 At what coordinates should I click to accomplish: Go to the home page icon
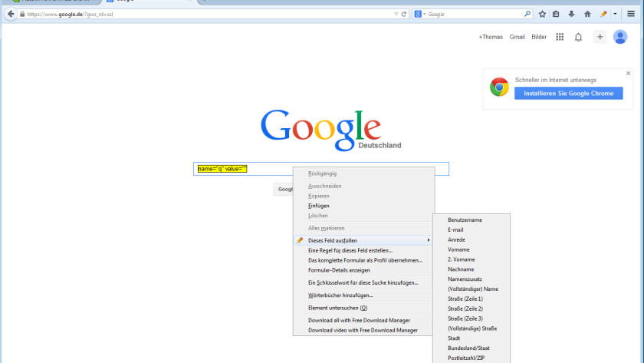pyautogui.click(x=587, y=14)
